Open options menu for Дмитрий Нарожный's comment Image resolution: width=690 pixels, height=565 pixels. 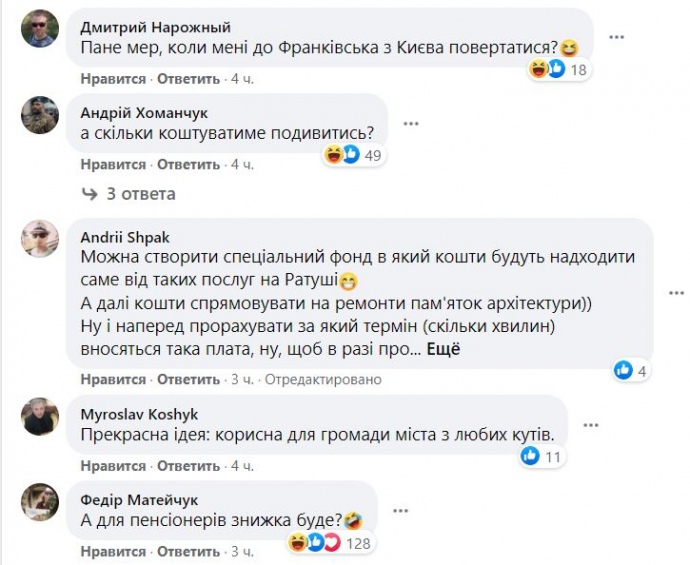tap(617, 36)
